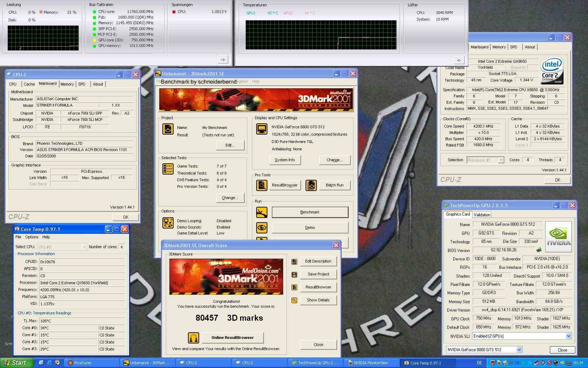Click the DE language indicator in the tray
The height and width of the screenshot is (368, 588).
tap(479, 363)
